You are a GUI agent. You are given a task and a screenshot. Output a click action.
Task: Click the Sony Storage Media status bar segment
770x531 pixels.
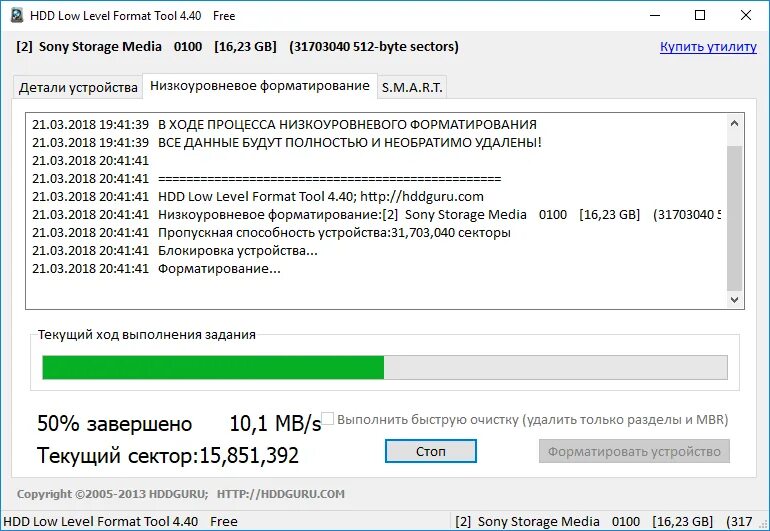tap(610, 521)
